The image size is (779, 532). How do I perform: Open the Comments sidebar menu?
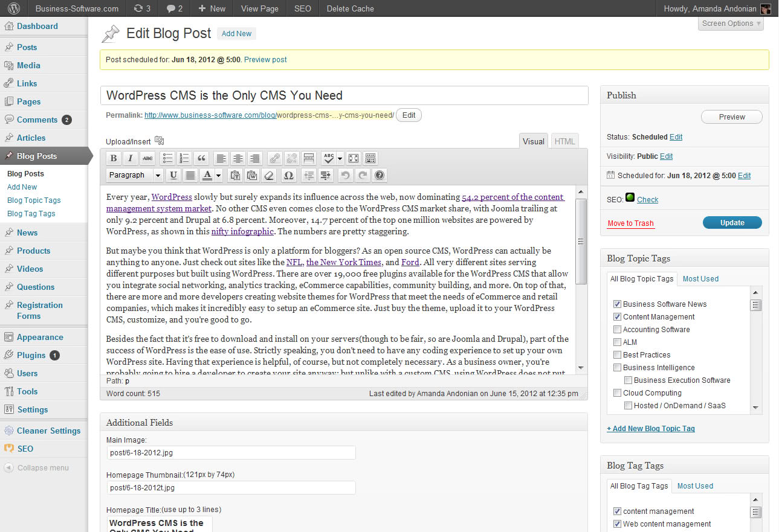[x=44, y=120]
